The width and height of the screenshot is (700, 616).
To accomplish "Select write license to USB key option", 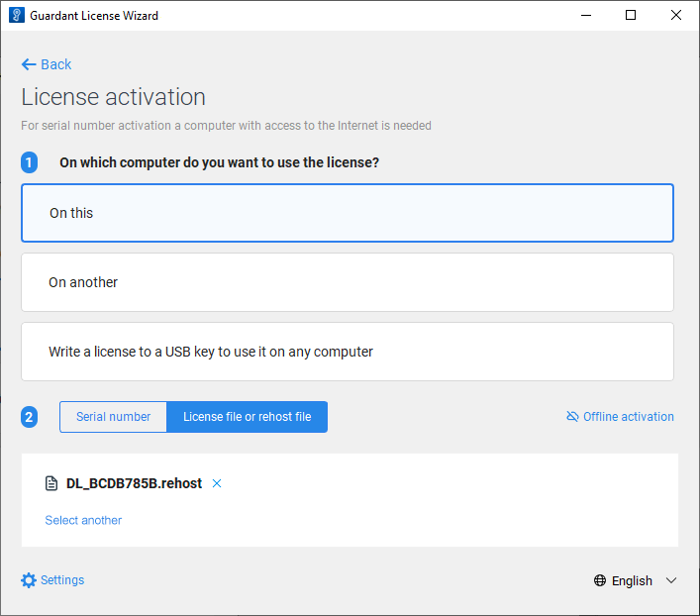I will tap(347, 352).
